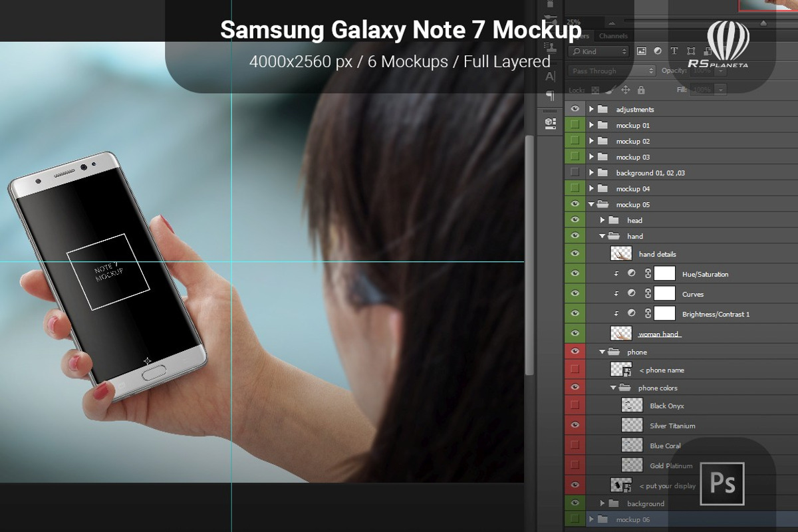Click the zoom out mountain icon in Navigator

click(x=610, y=23)
